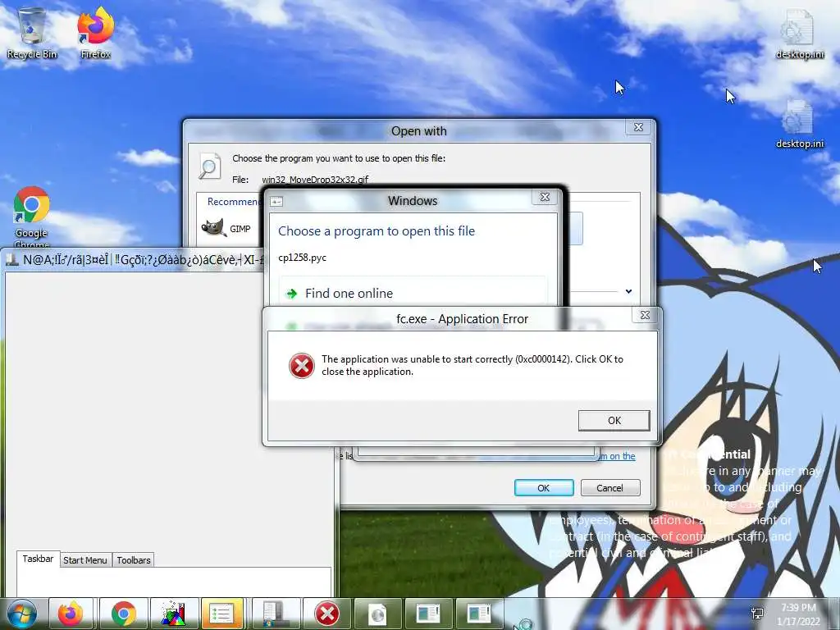Click the Windows Start orb
Image resolution: width=840 pixels, height=630 pixels.
pyautogui.click(x=22, y=613)
